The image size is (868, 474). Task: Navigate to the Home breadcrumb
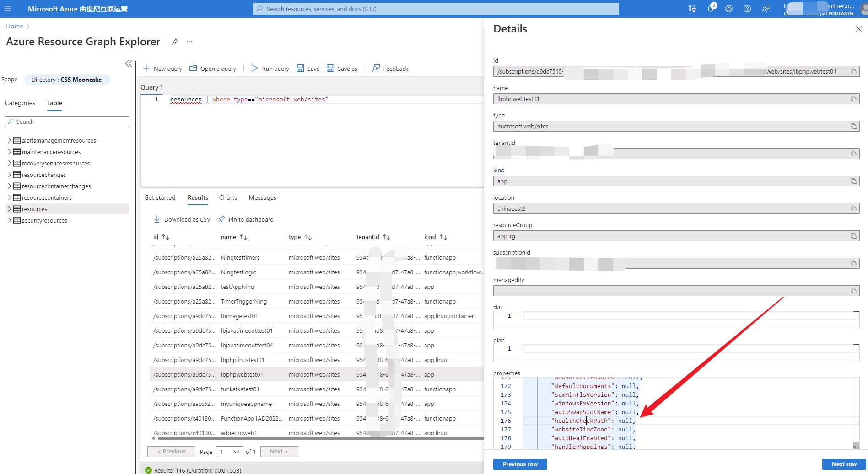pyautogui.click(x=14, y=26)
